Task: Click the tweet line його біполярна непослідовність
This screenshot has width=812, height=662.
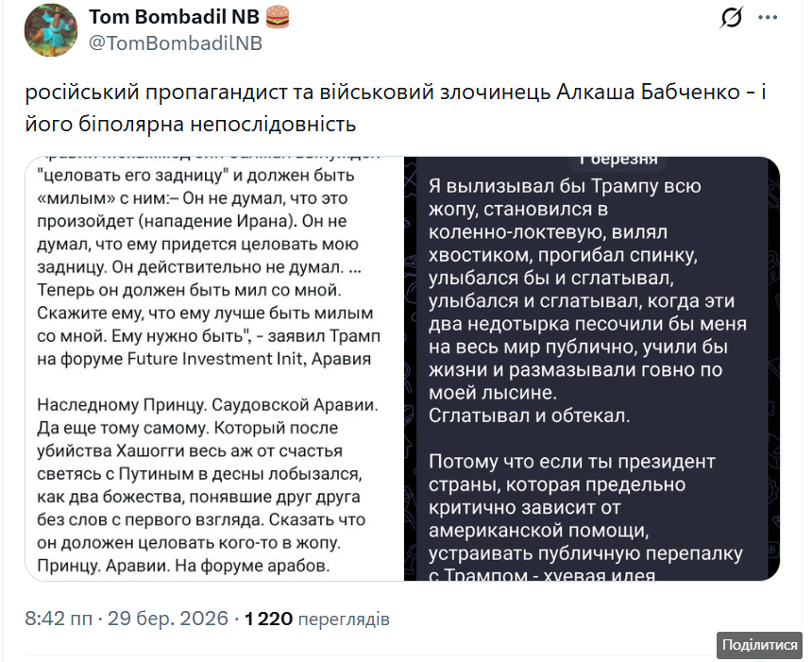Action: click(x=190, y=124)
